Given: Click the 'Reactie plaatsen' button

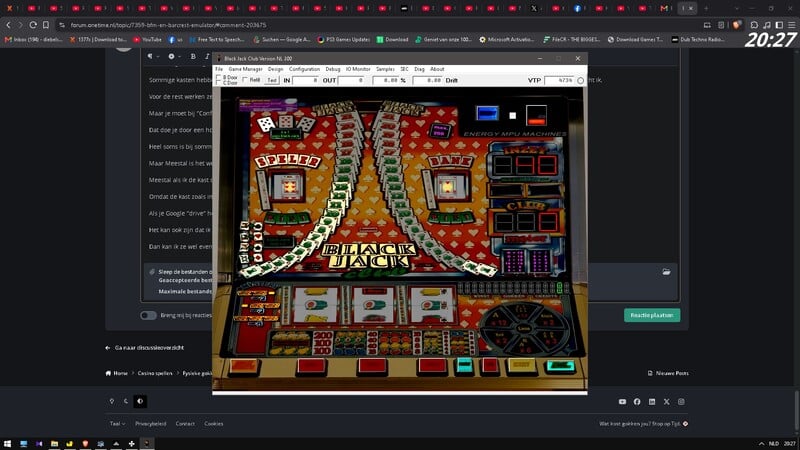Looking at the screenshot, I should 652,315.
